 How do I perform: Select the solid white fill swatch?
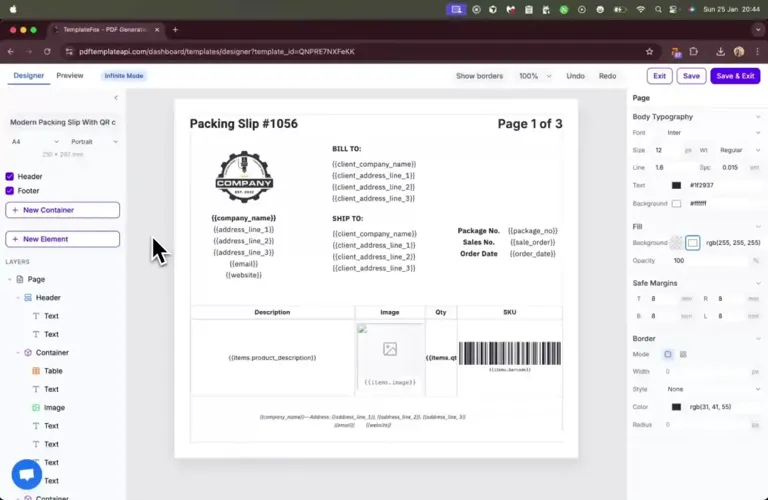692,243
